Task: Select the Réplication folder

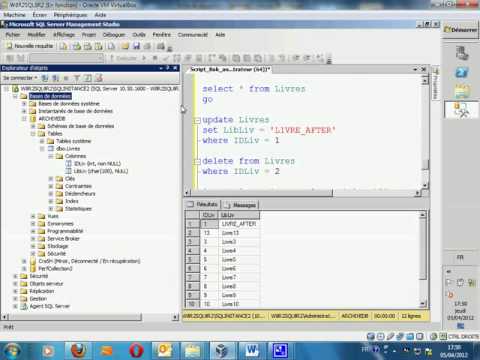Action: tap(42, 291)
